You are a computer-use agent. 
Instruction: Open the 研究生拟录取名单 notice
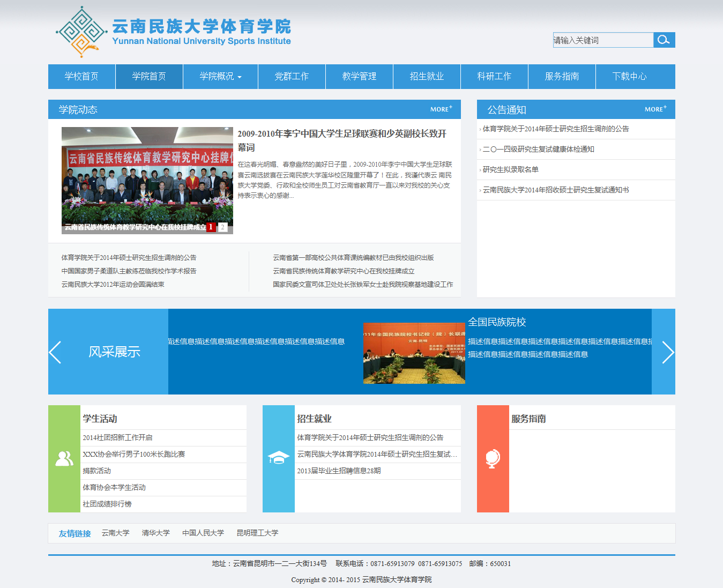click(511, 169)
